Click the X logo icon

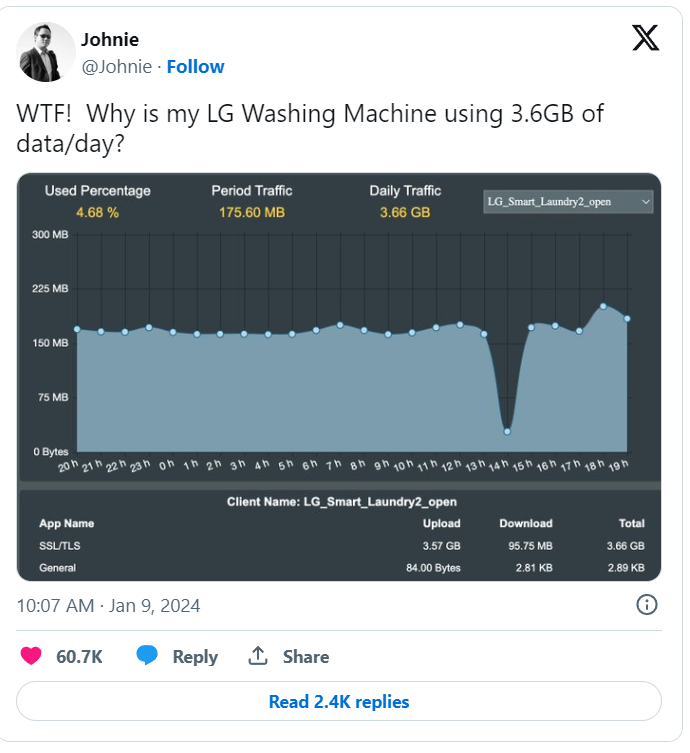click(646, 38)
